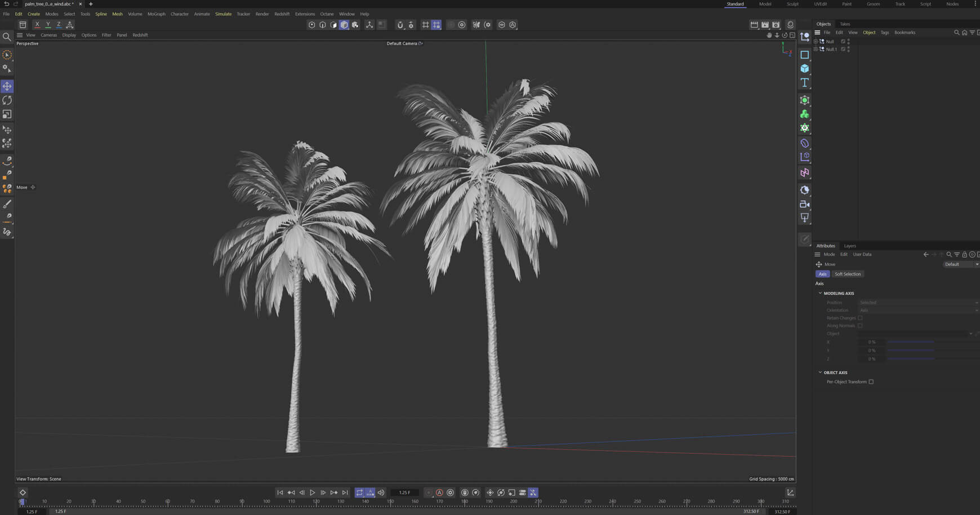Viewport: 980px width, 515px height.
Task: Jump to the end of the animation
Action: point(345,492)
